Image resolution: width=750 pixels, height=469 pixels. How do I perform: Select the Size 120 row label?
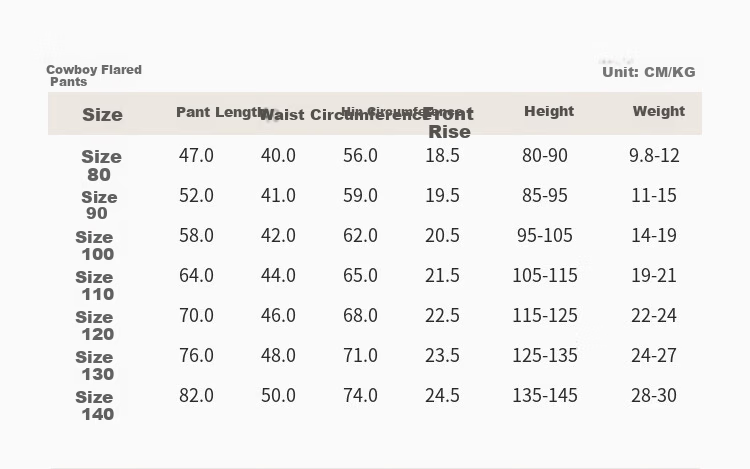[x=95, y=326]
